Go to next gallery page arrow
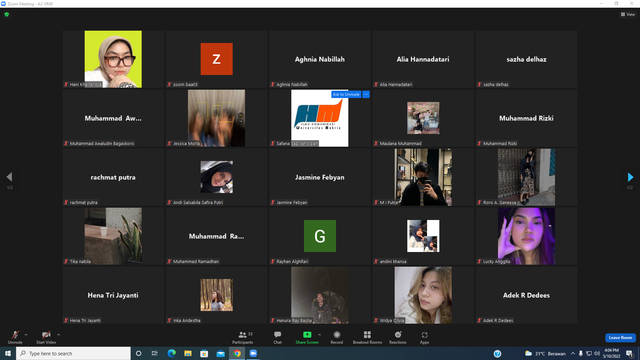 [630, 177]
